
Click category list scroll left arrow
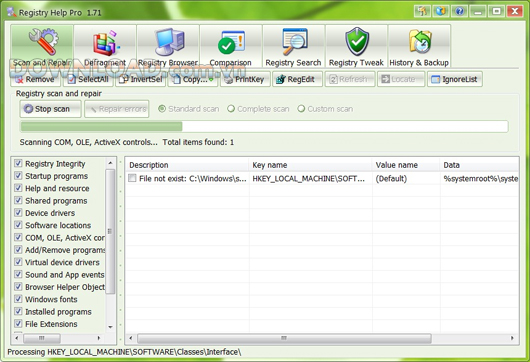(17, 338)
